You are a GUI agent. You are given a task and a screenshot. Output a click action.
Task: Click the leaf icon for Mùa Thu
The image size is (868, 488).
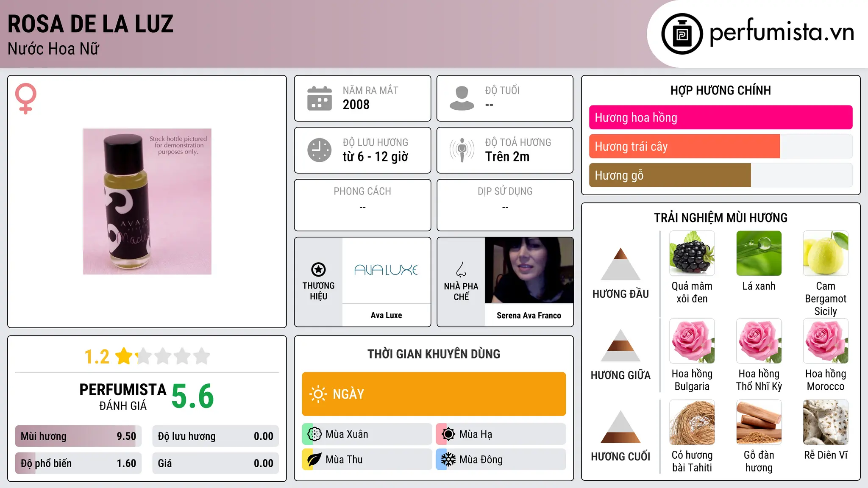pyautogui.click(x=314, y=460)
